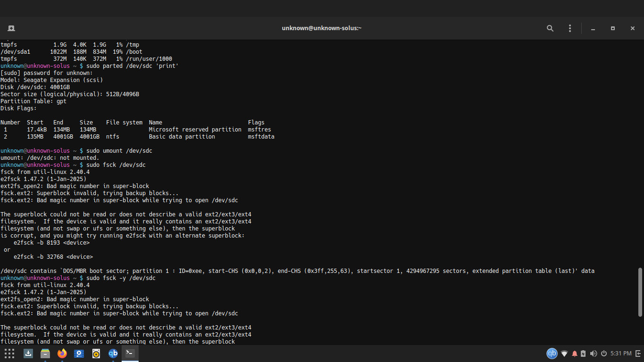The height and width of the screenshot is (362, 644).
Task: Click the qBittorrent system tray icon
Action: tap(552, 354)
